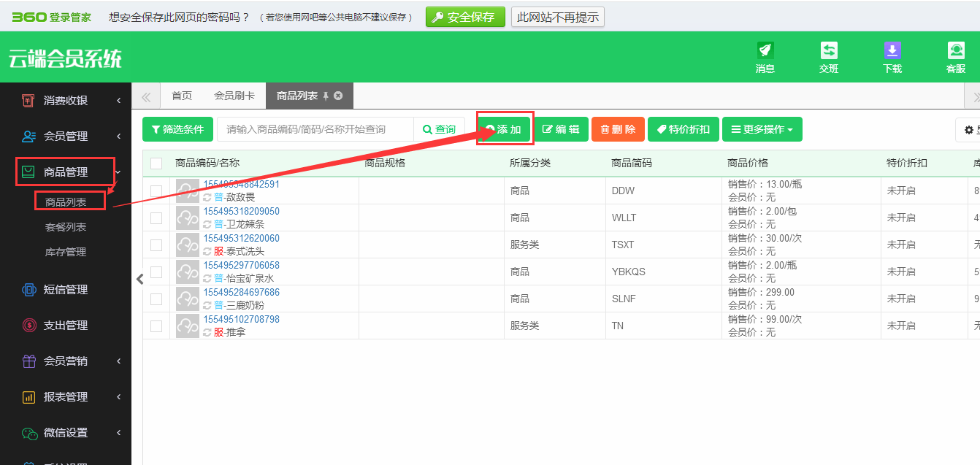This screenshot has height=465, width=980.
Task: Check the box for 敌敌畏 row
Action: point(156,191)
